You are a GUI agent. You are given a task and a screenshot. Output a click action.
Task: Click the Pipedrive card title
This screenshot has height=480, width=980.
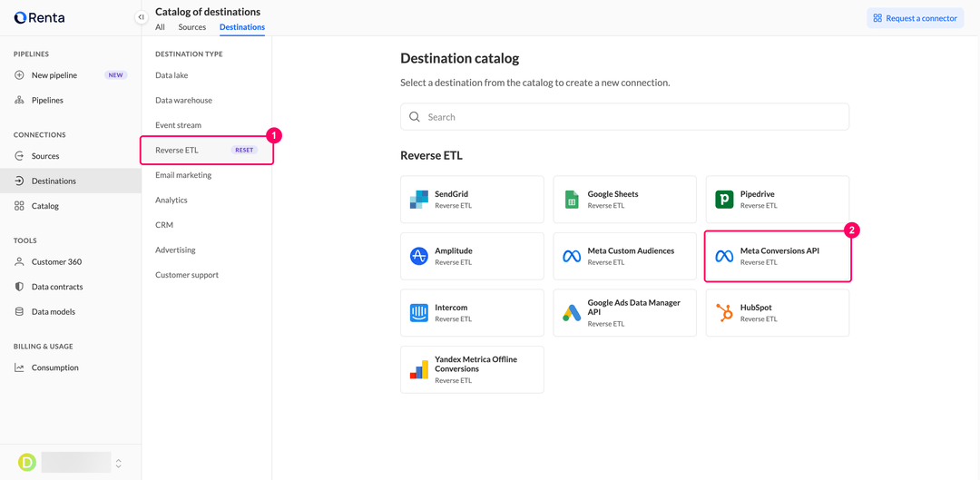tap(758, 194)
